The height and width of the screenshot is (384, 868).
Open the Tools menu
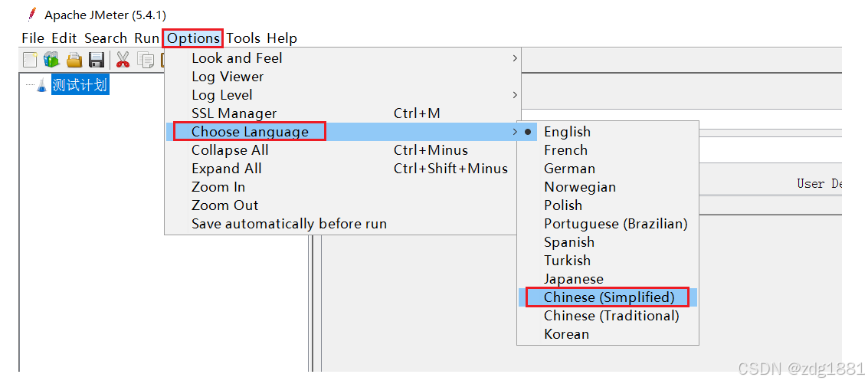tap(244, 38)
